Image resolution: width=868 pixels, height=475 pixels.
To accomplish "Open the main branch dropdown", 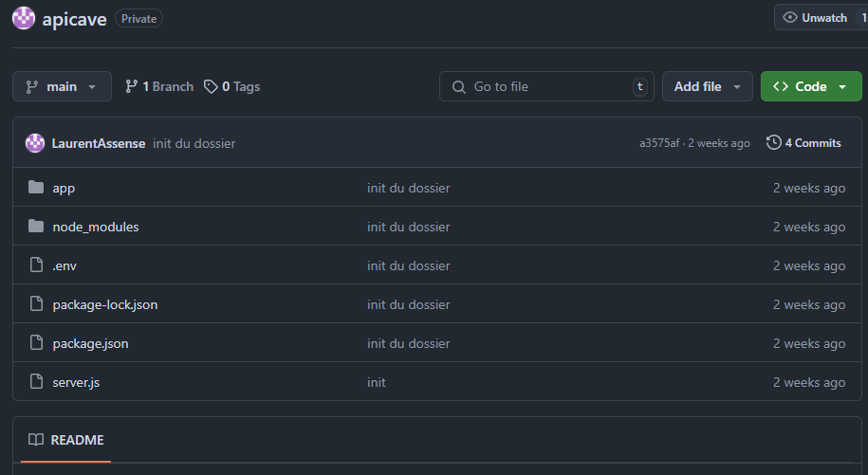I will coord(62,86).
